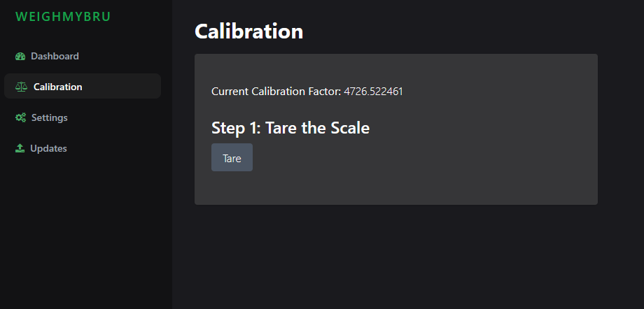Image resolution: width=644 pixels, height=309 pixels.
Task: Click the Calibration page heading
Action: [248, 31]
